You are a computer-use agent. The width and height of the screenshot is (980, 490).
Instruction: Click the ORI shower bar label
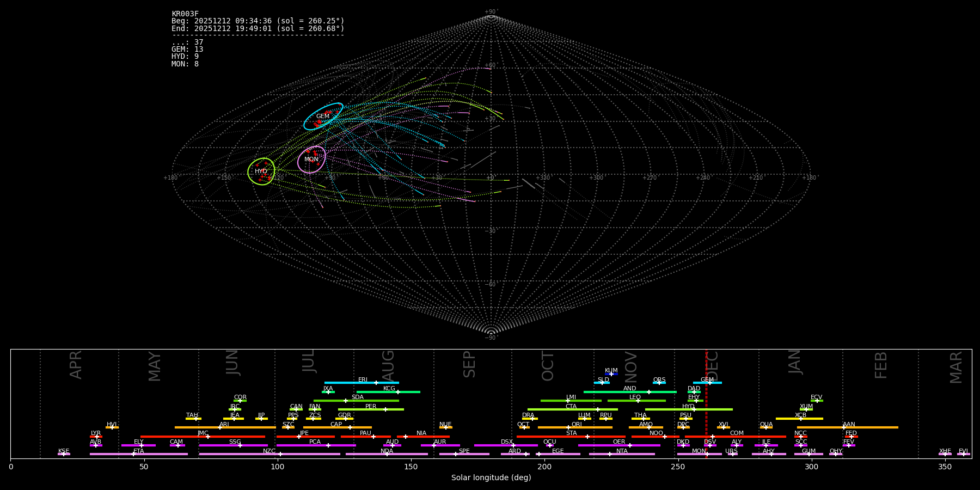[x=577, y=425]
